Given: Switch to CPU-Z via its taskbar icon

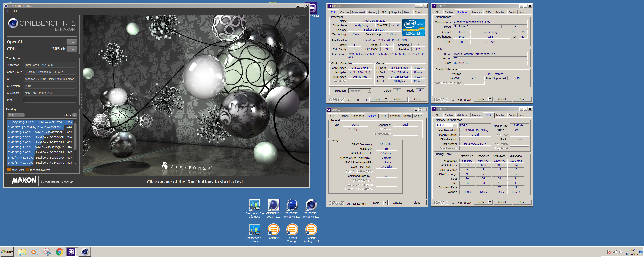Looking at the screenshot, I should pos(71,252).
